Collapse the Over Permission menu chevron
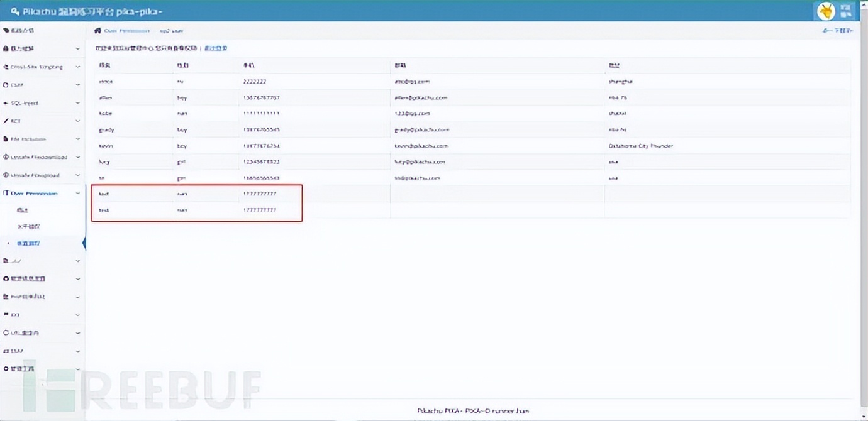This screenshot has width=868, height=421. click(x=78, y=194)
